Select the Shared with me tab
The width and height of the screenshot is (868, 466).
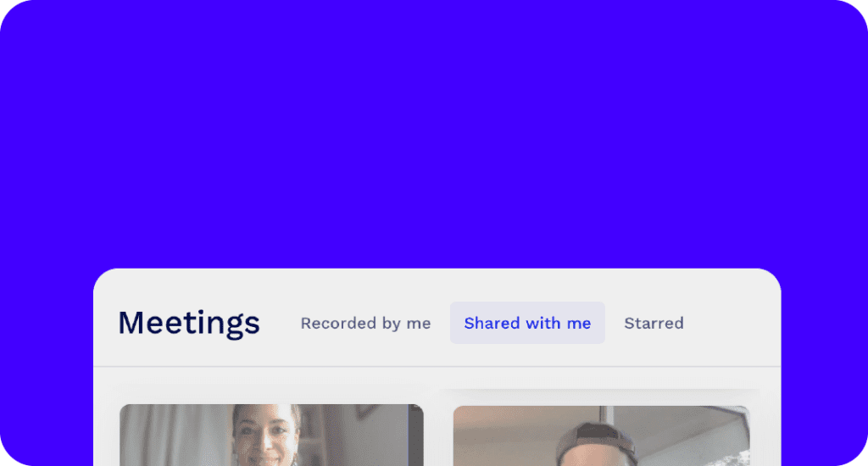pos(527,323)
